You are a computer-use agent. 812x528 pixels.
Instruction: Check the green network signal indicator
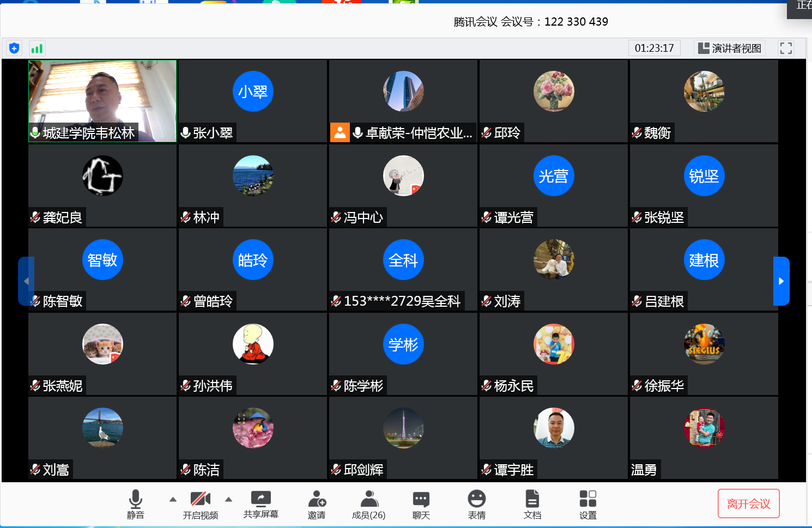(x=37, y=48)
